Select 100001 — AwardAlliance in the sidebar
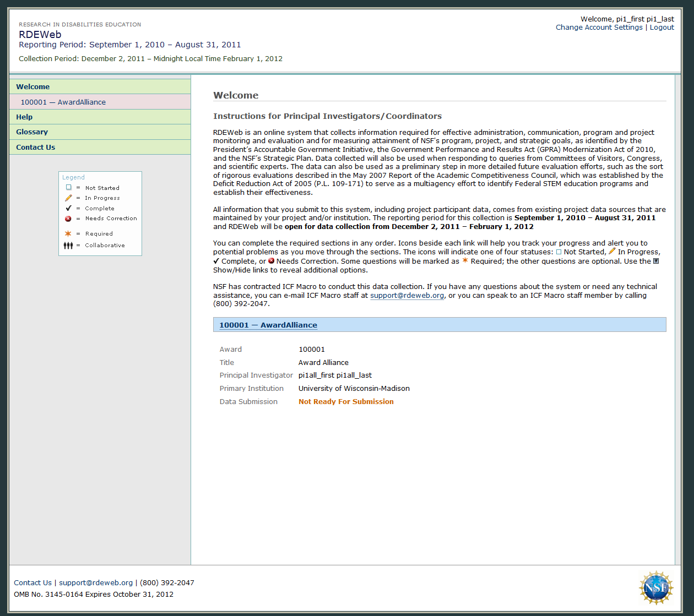 click(x=63, y=102)
